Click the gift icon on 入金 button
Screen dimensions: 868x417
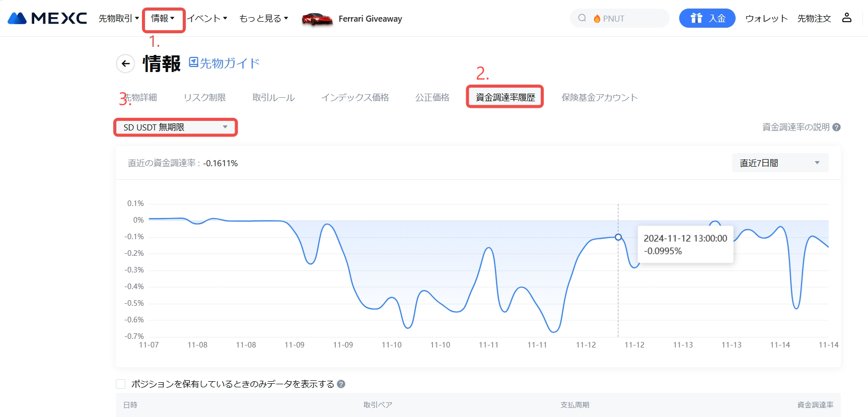[696, 18]
